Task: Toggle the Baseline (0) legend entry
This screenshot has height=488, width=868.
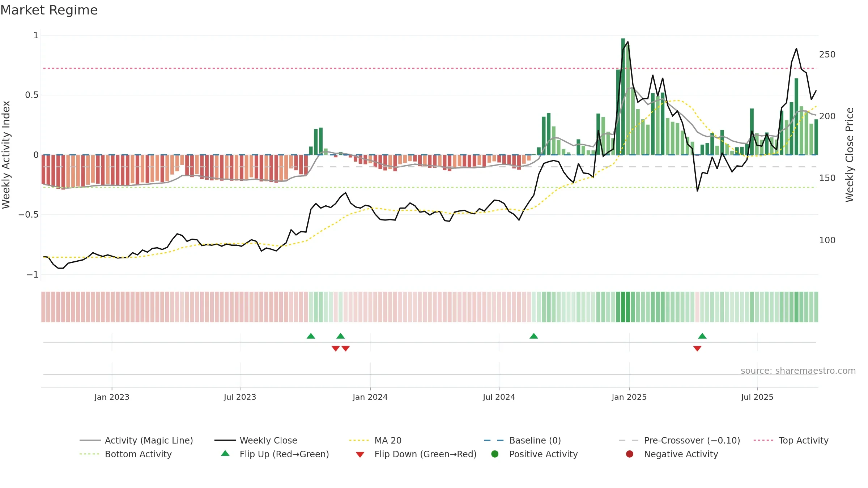Action: tap(522, 440)
